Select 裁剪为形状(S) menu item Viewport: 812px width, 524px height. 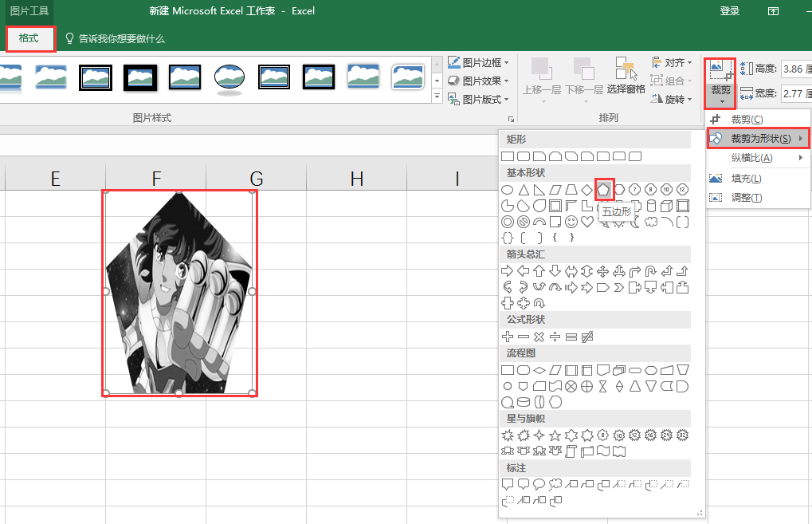(758, 139)
